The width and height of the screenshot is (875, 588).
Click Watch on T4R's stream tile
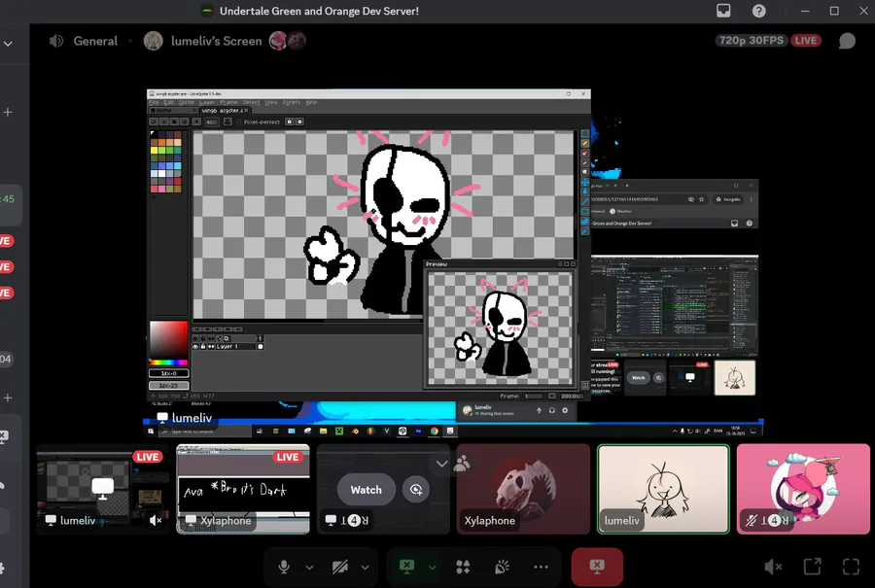coord(367,490)
